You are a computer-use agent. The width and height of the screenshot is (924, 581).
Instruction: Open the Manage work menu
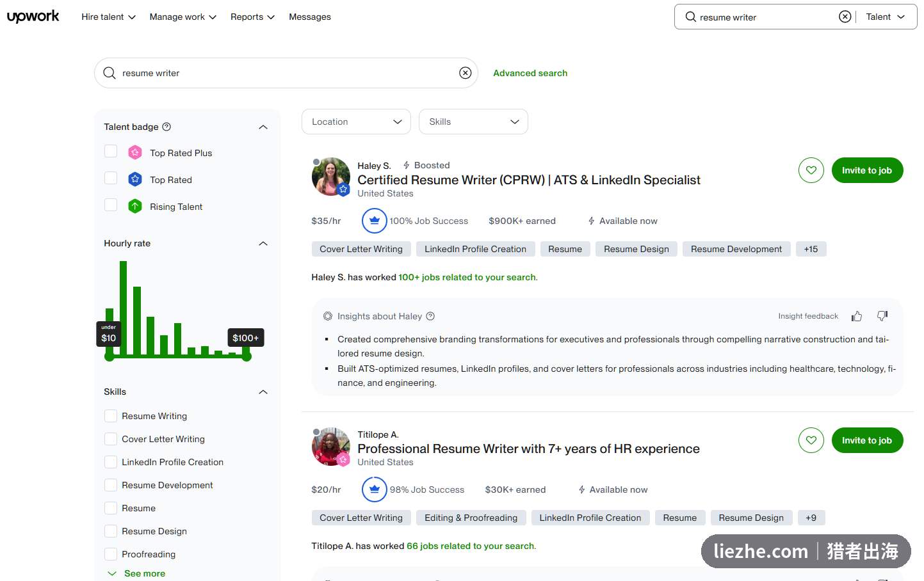(x=183, y=17)
